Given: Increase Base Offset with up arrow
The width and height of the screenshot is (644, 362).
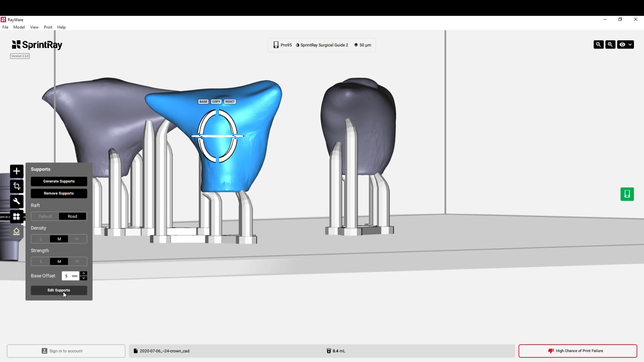Looking at the screenshot, I should pyautogui.click(x=84, y=274).
